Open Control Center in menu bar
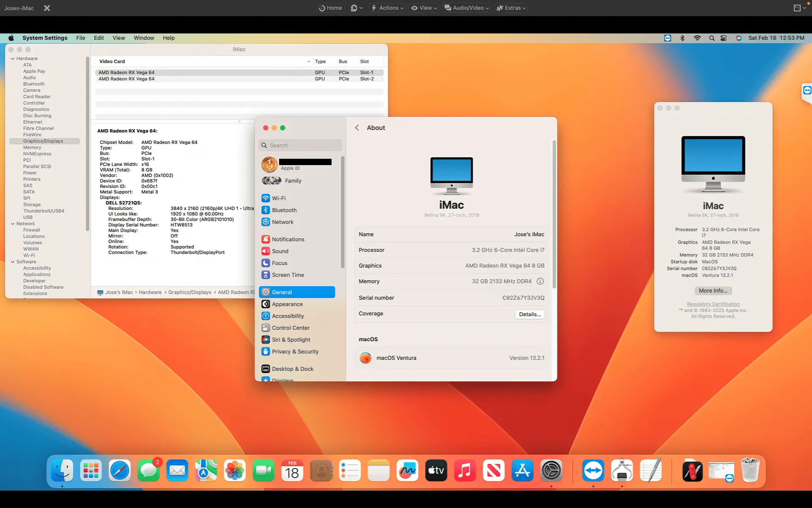812x508 pixels. (x=724, y=38)
